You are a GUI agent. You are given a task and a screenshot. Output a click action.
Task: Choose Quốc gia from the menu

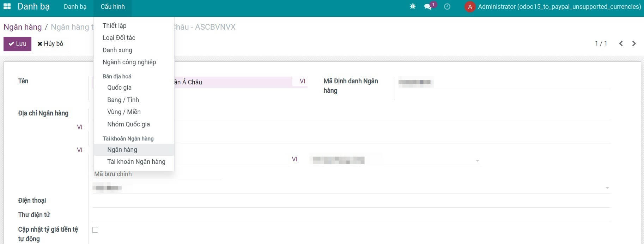[119, 88]
